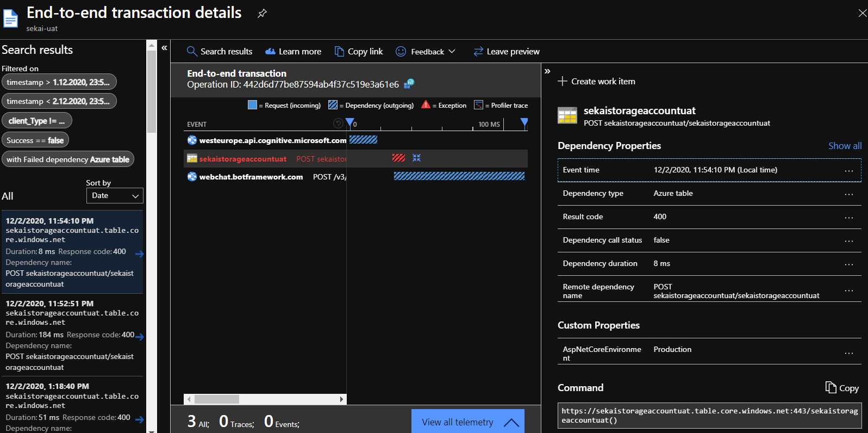Open the ellipsis menu for Remote dependency name

coord(849,290)
